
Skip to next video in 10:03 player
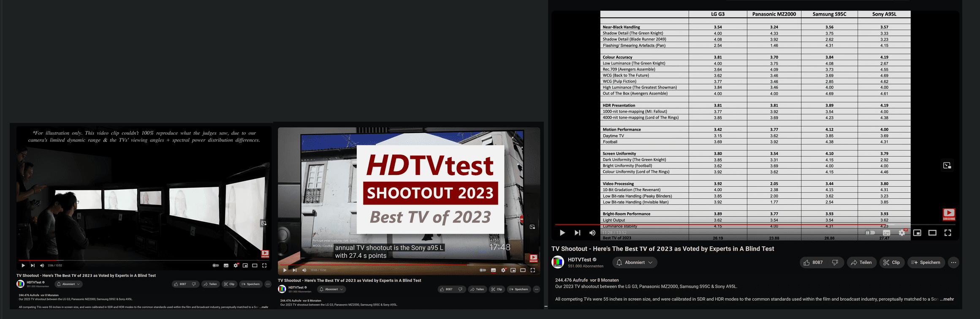tap(295, 270)
